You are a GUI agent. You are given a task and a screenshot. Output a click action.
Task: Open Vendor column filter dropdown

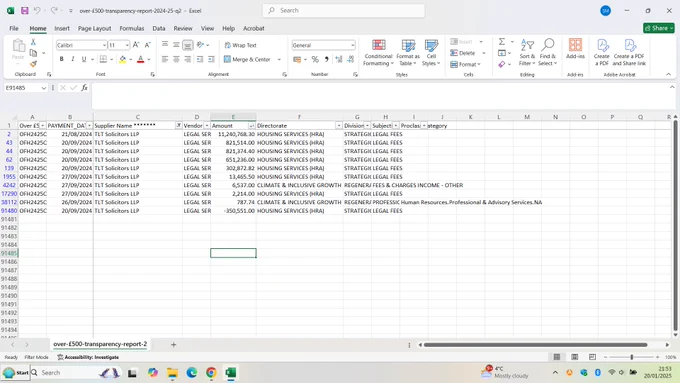pos(206,125)
